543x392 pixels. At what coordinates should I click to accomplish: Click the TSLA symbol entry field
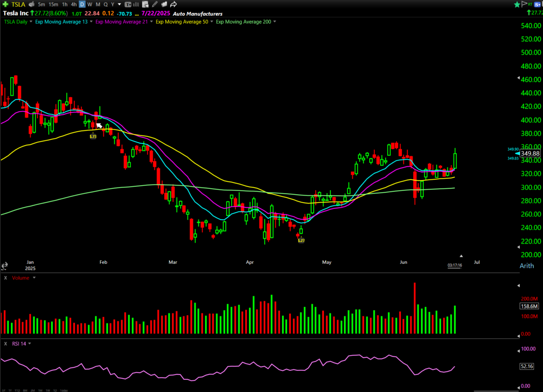click(x=18, y=4)
